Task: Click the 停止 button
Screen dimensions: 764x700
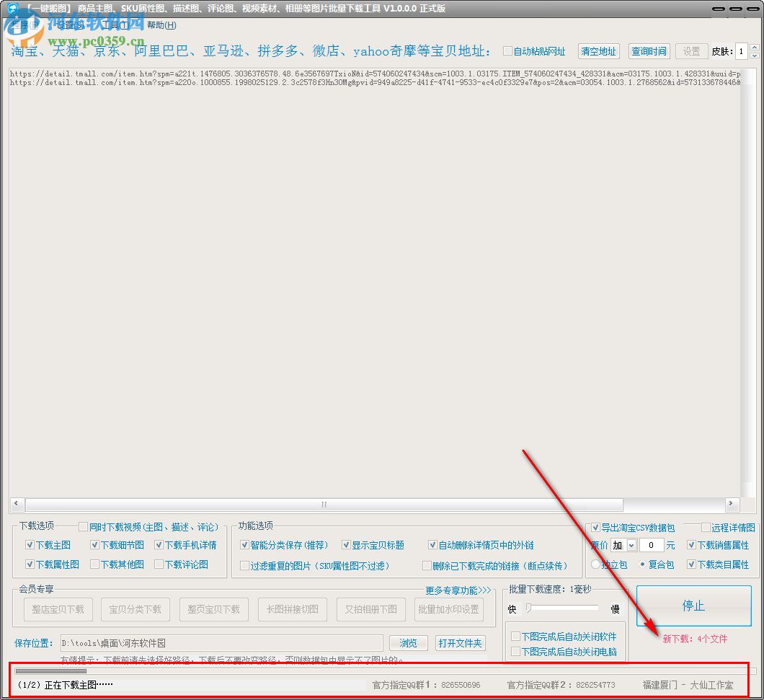Action: coord(694,606)
